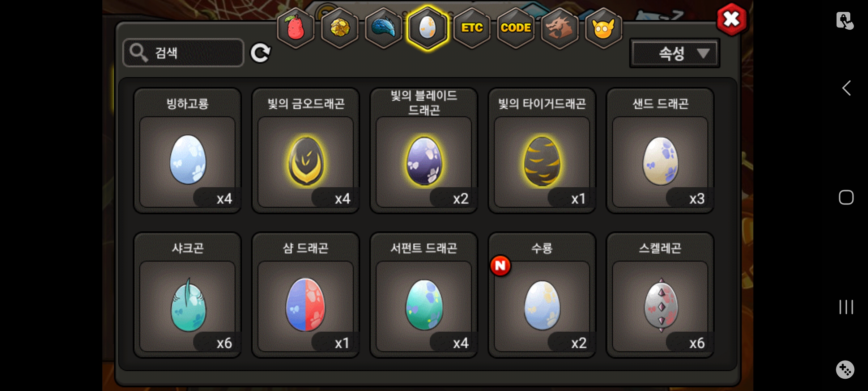The width and height of the screenshot is (868, 391).
Task: Open the brown dragon head tab
Action: click(x=559, y=28)
